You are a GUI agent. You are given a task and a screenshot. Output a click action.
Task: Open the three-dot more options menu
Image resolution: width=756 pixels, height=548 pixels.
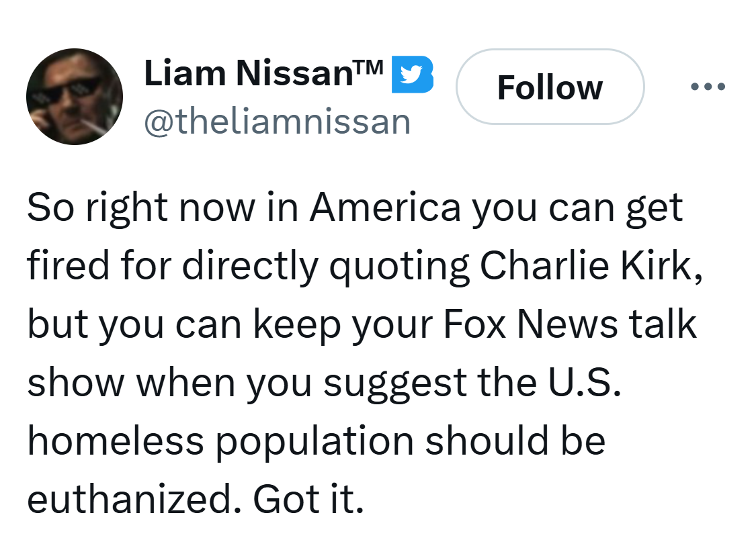(708, 87)
